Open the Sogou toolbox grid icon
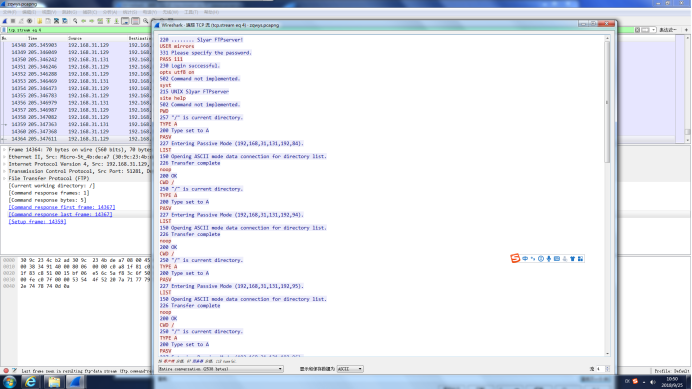692x389 pixels. click(580, 259)
